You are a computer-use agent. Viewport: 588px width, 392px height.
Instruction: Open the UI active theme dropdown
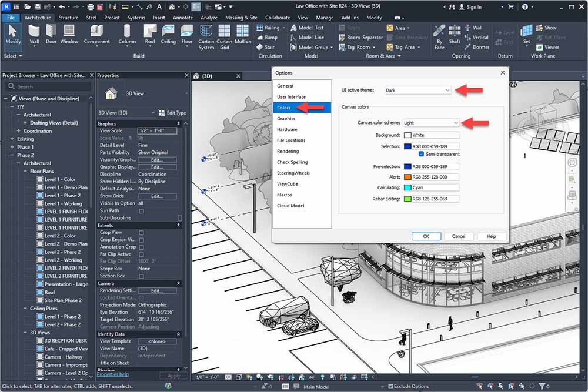point(417,90)
